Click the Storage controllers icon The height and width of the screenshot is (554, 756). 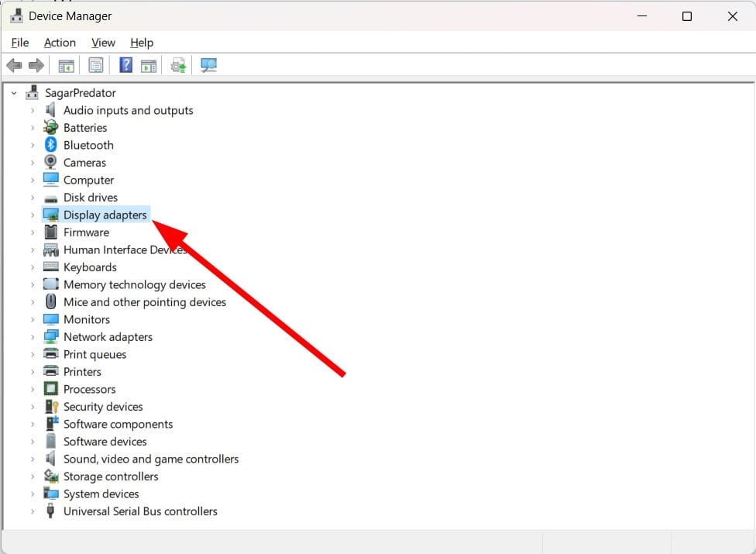tap(50, 476)
